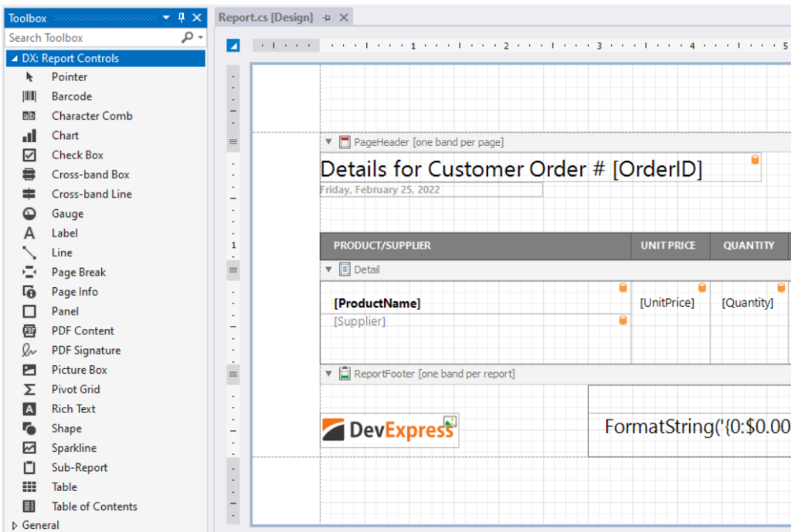
Task: Select the Pivot Grid icon
Action: (x=29, y=389)
